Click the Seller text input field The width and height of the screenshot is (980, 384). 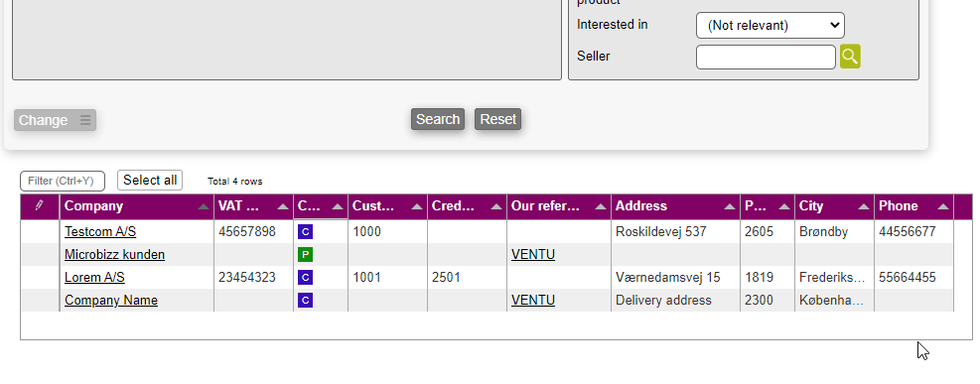tap(766, 57)
